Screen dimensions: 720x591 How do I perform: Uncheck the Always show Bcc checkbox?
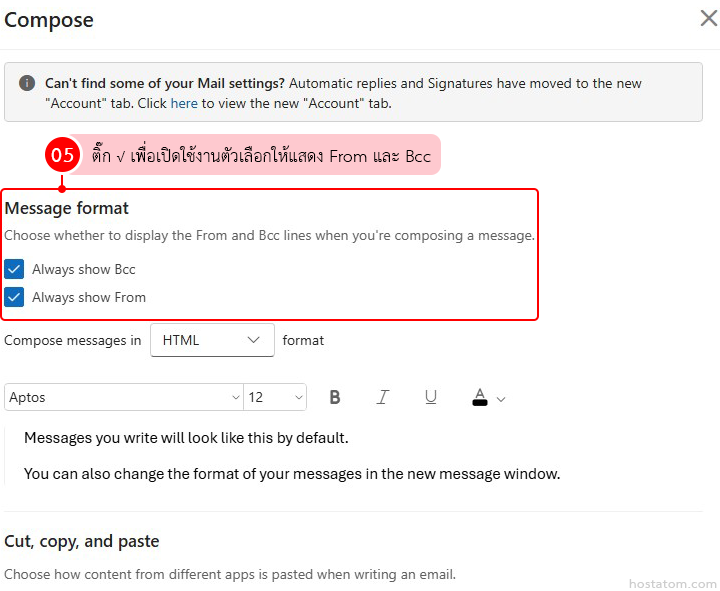[x=14, y=269]
